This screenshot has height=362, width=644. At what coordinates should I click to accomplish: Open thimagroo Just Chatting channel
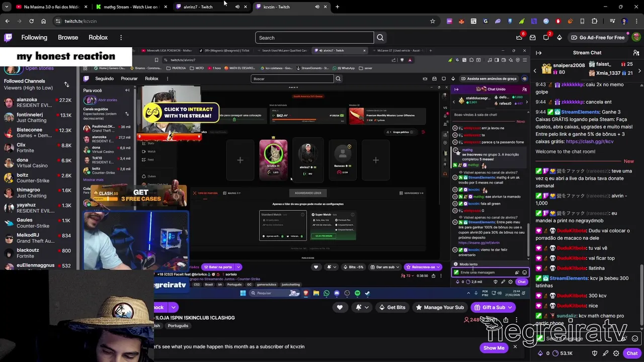click(38, 193)
